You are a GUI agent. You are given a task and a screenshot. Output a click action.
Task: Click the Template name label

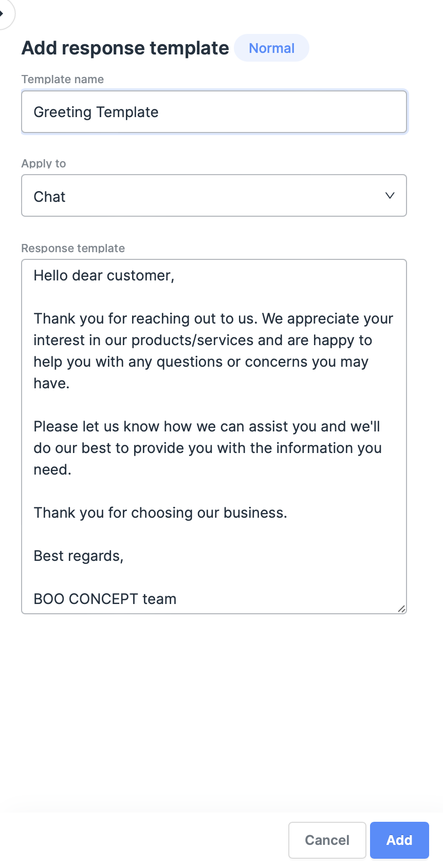click(63, 79)
